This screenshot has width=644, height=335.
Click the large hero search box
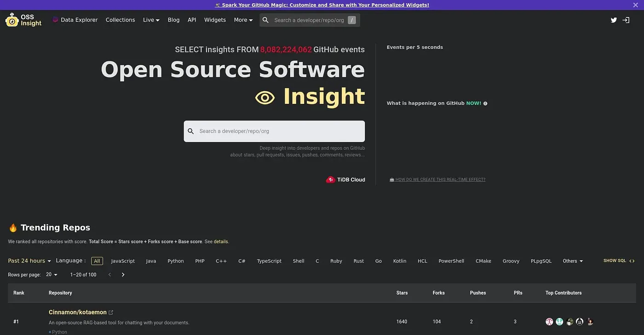274,131
